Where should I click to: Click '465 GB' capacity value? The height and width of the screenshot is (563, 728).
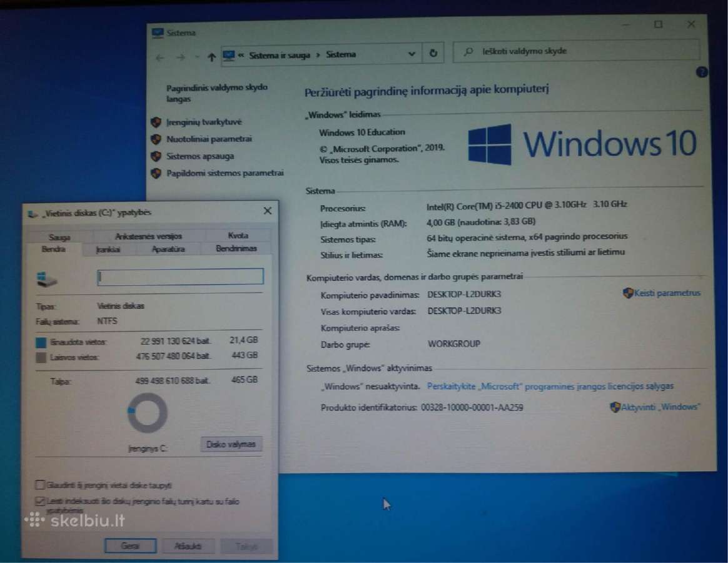[x=244, y=380]
